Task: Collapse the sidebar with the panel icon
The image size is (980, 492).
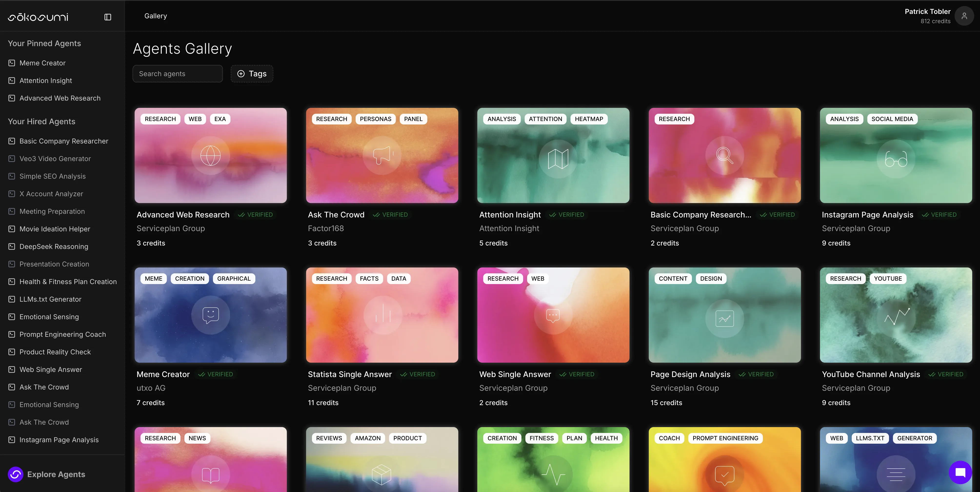Action: pos(108,17)
